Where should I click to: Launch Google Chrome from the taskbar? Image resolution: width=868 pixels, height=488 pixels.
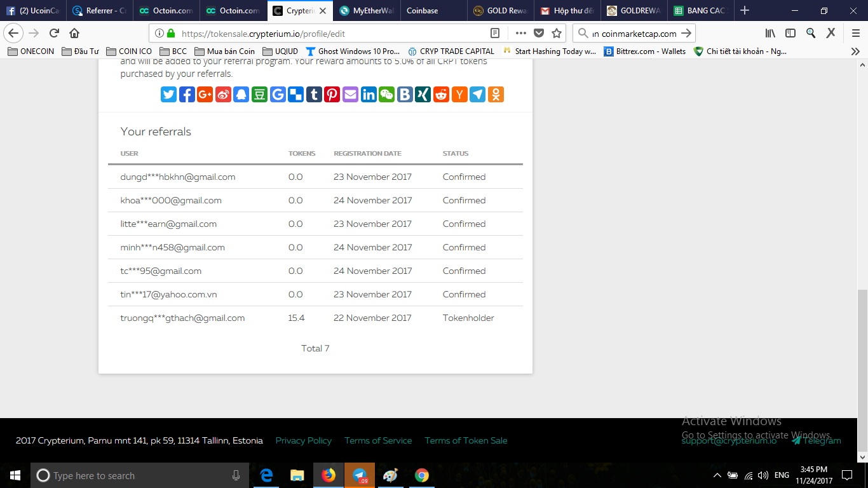[x=422, y=475]
